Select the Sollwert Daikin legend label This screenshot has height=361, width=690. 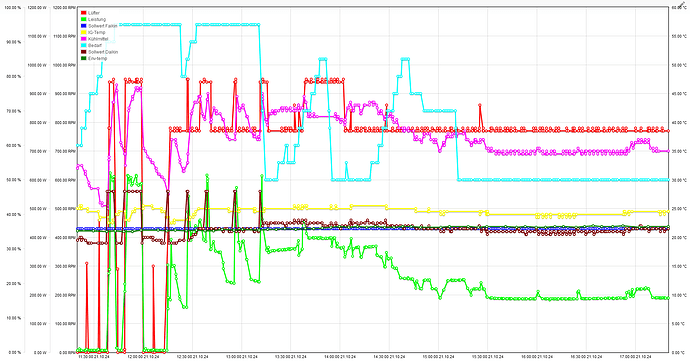103,52
